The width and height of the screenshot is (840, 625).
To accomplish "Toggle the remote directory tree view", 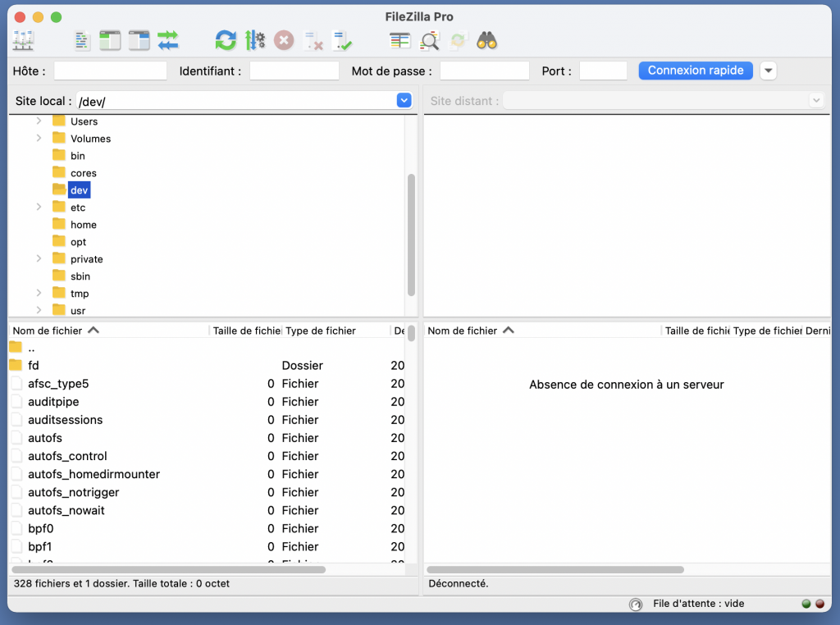I will point(139,40).
